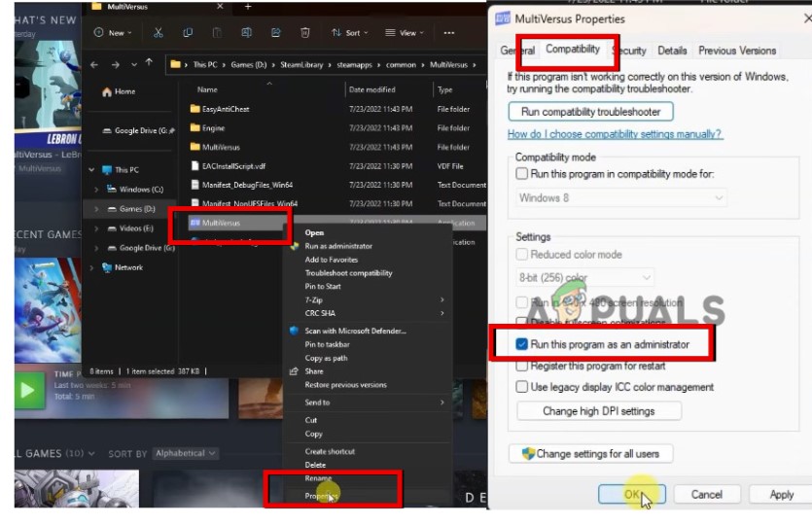Click Apply in MultiVersus Properties
812x525 pixels.
click(781, 495)
